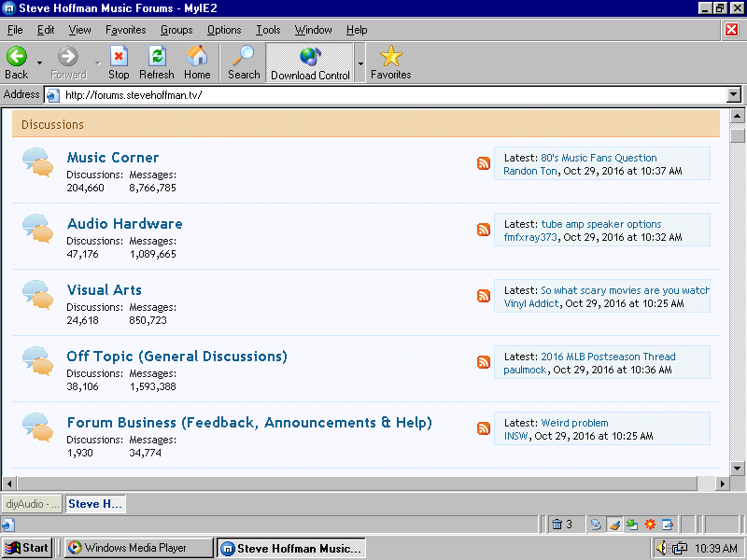Click the blue mouse icon in status bar
This screenshot has height=560, width=747.
tap(596, 525)
